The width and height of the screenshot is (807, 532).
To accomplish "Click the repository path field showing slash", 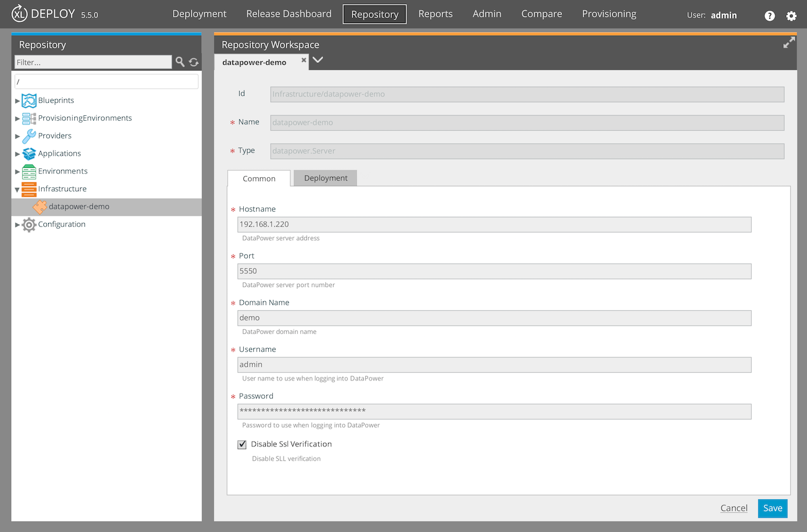I will (106, 81).
